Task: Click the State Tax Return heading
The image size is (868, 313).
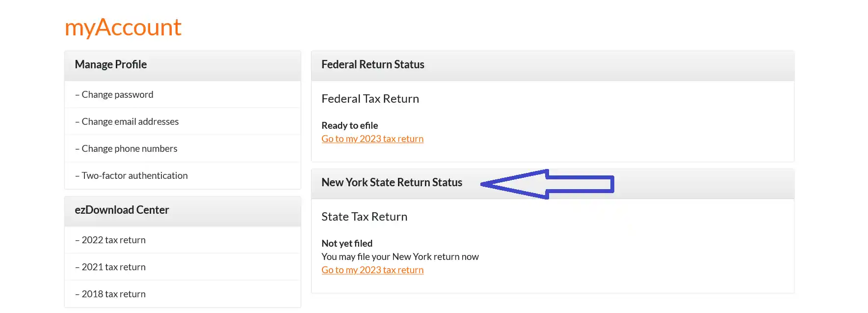Action: coord(364,217)
